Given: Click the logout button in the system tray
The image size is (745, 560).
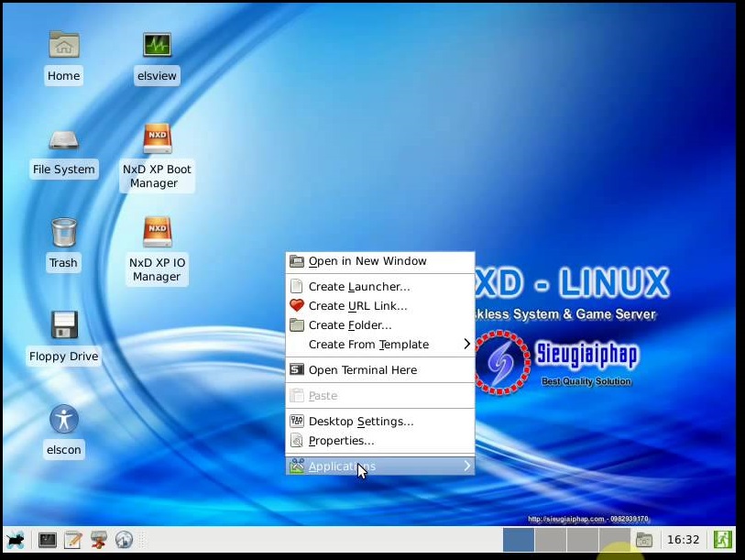Looking at the screenshot, I should (725, 540).
